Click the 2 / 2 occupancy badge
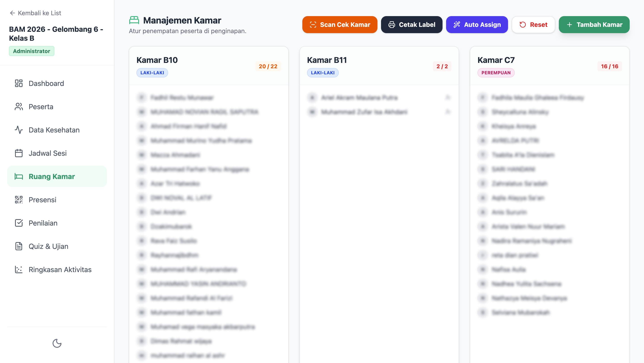 [442, 66]
